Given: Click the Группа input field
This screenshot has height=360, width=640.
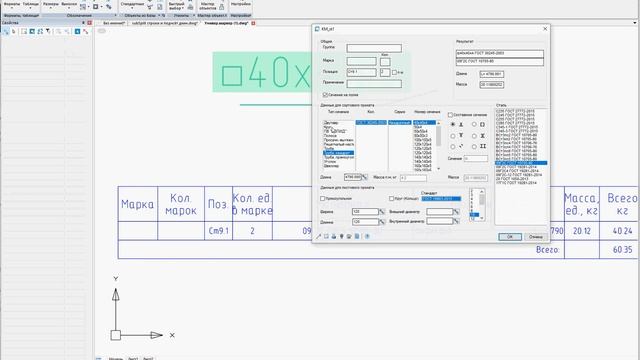Looking at the screenshot, I should pyautogui.click(x=374, y=48).
